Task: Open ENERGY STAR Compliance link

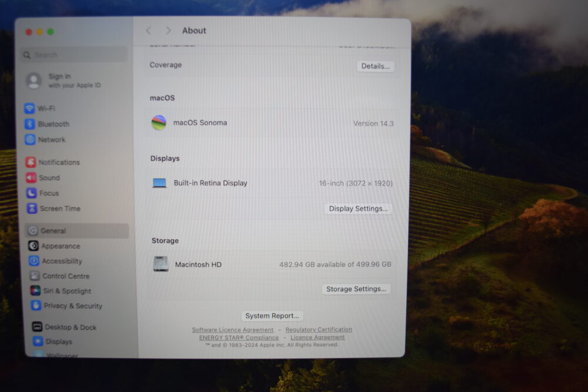Action: click(239, 338)
